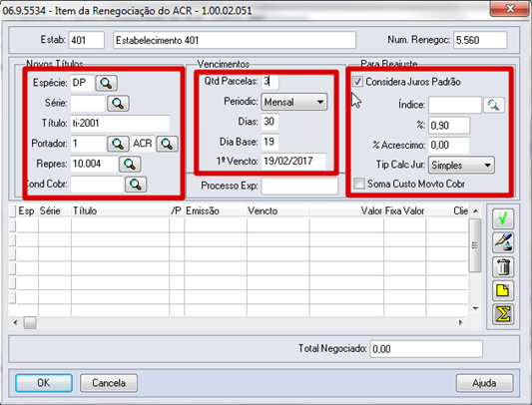Click the Esp column header
Screen dimensions: 532x405
click(27, 211)
